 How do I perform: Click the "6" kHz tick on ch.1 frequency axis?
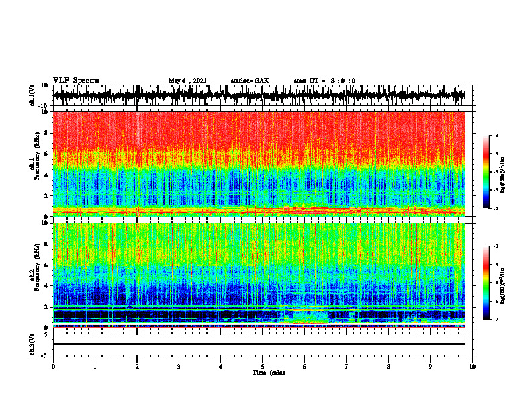click(x=46, y=154)
